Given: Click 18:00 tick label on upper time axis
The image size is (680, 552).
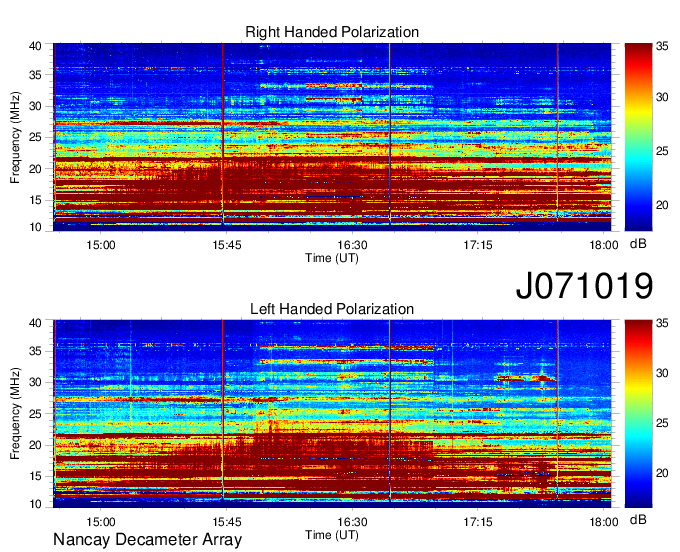Looking at the screenshot, I should click(x=604, y=245).
